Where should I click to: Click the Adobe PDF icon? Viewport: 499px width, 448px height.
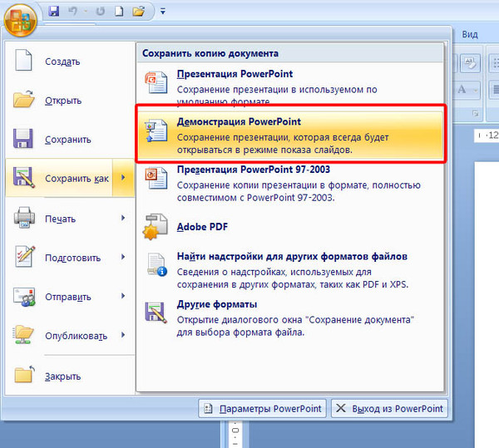click(x=155, y=227)
